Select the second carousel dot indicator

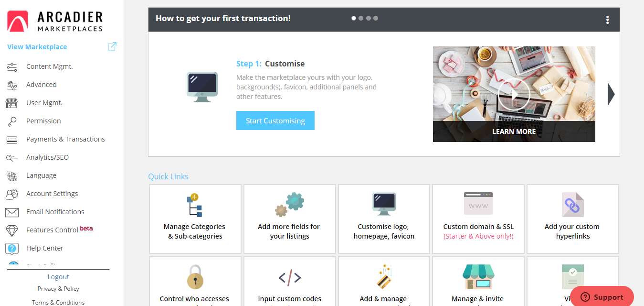click(x=361, y=18)
